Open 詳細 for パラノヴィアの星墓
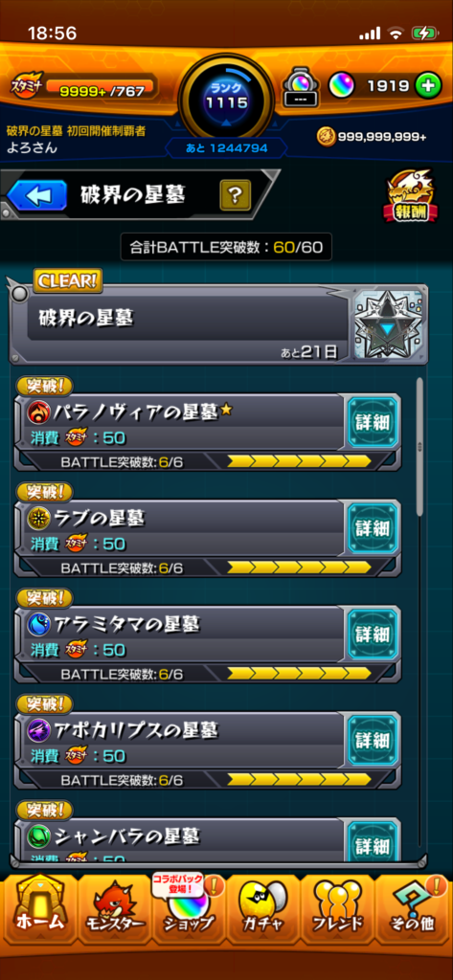 point(373,422)
